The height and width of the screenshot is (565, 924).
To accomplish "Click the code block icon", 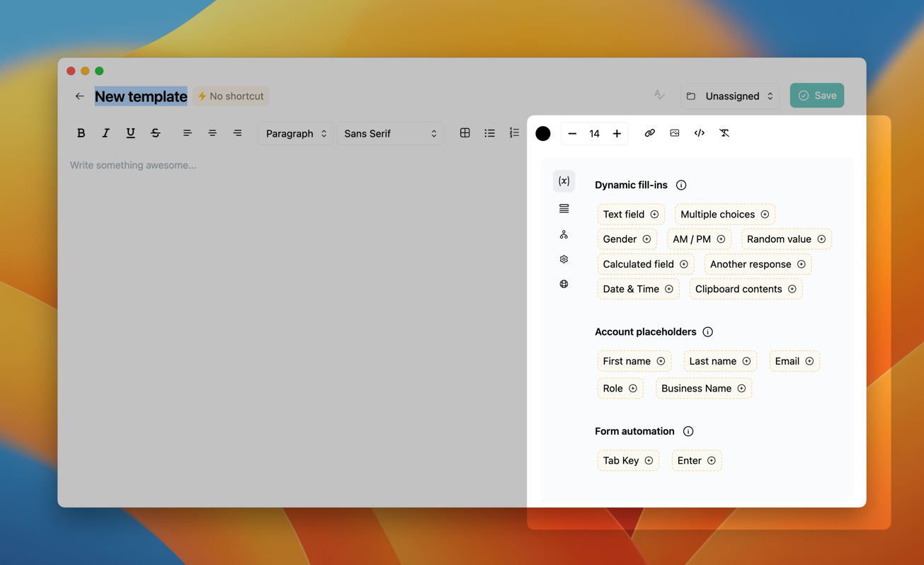I will point(699,133).
